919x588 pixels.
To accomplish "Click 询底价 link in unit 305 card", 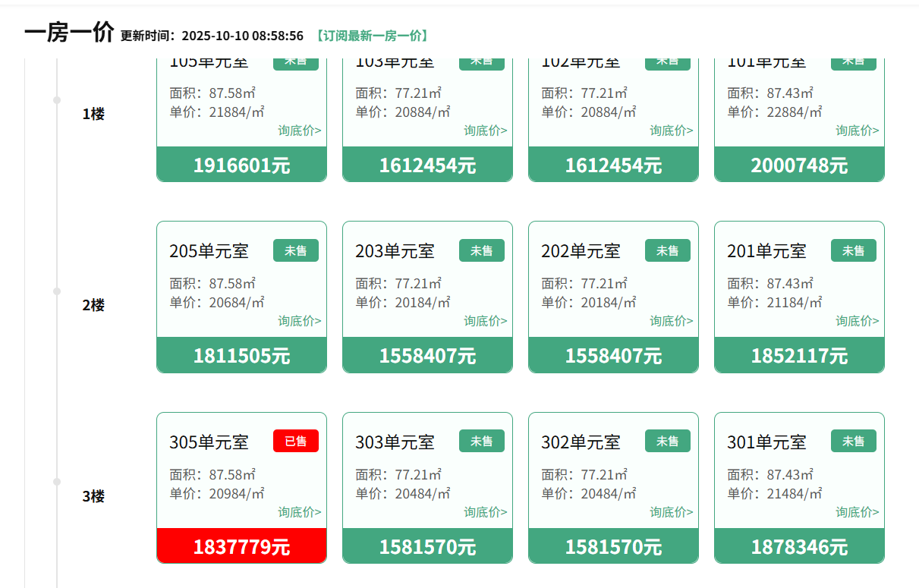I will point(299,512).
